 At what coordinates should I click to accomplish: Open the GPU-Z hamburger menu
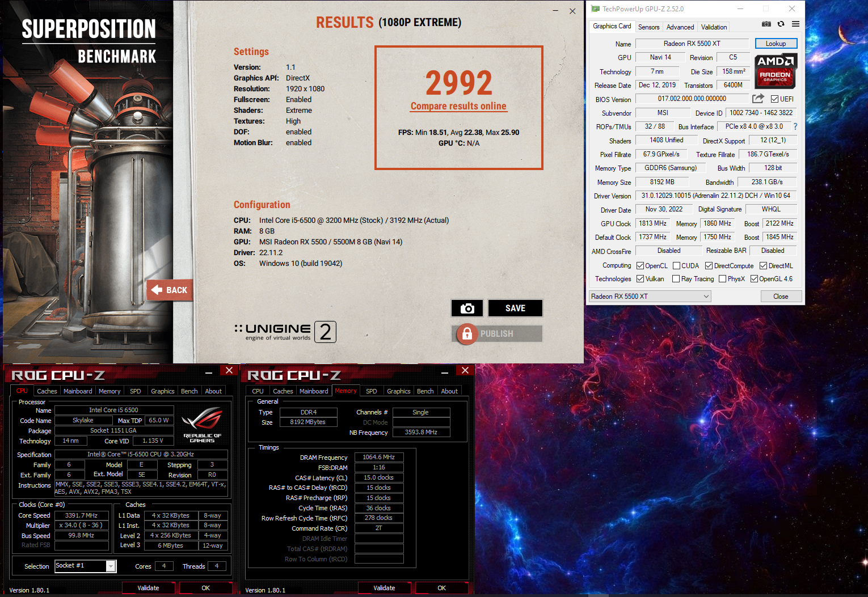pos(796,24)
